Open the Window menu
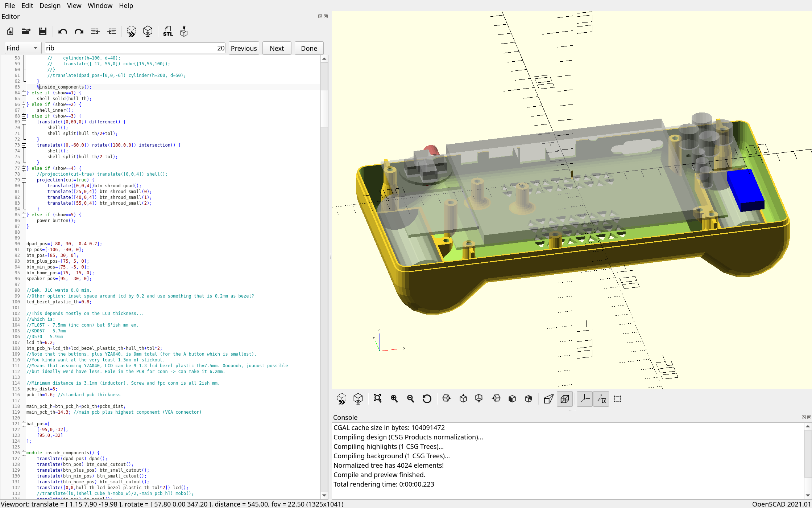The image size is (812, 508). click(100, 5)
